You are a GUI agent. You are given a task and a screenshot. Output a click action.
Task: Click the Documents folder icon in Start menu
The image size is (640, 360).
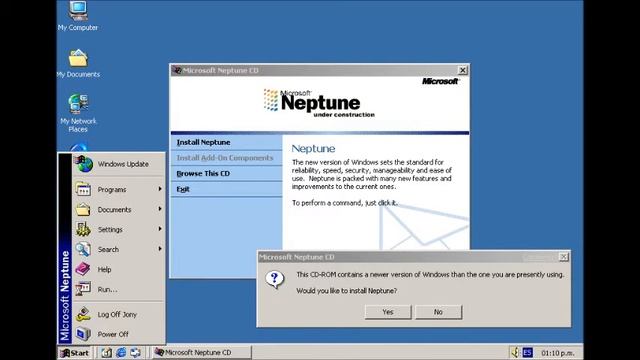click(83, 209)
